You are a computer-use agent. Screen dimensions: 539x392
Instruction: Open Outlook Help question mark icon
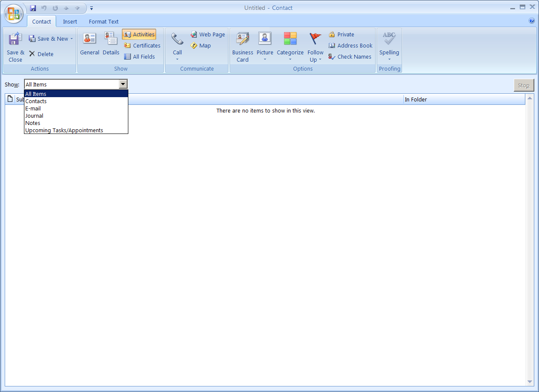tap(532, 21)
